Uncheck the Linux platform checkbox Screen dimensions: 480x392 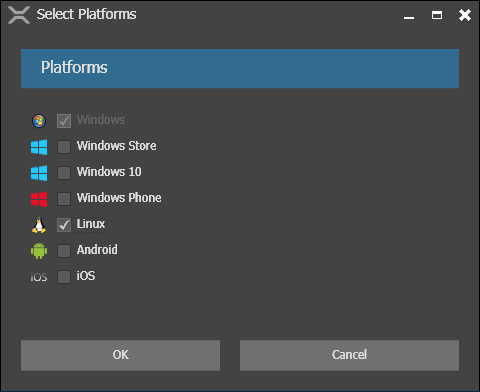tap(64, 225)
